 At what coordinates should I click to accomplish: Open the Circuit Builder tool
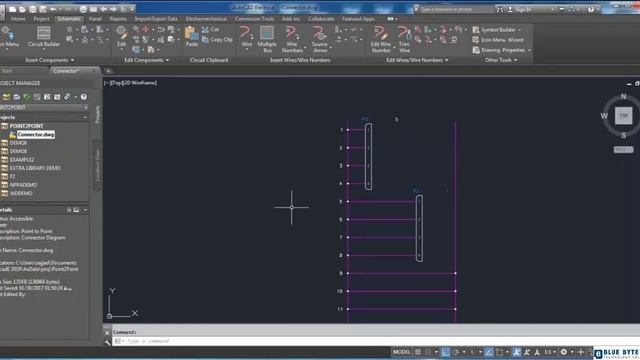pyautogui.click(x=44, y=36)
